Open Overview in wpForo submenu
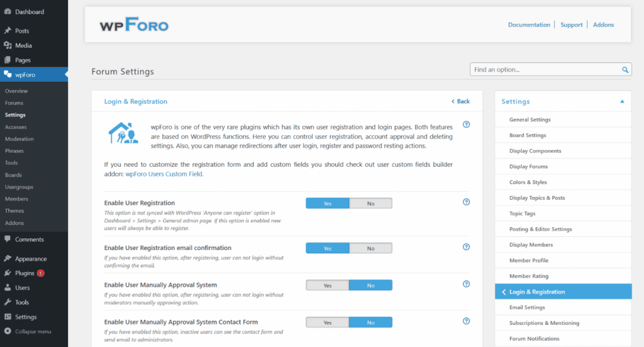Viewport: 644px width, 347px height. coord(16,91)
